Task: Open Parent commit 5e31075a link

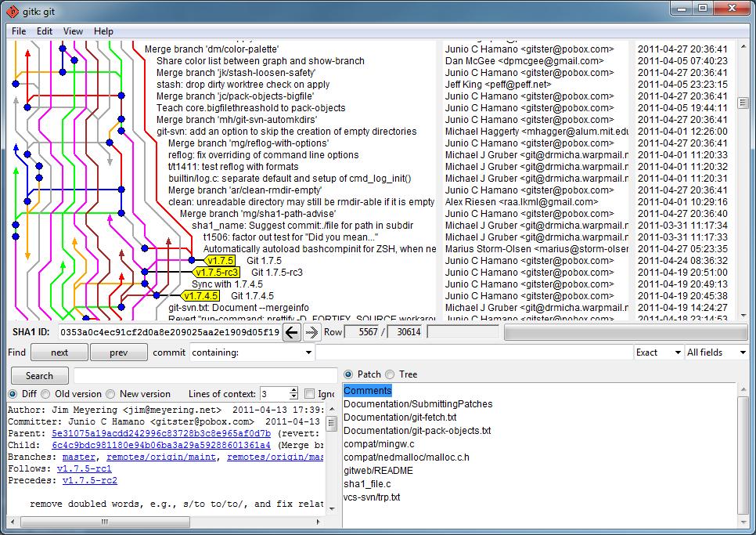Action: pos(161,433)
